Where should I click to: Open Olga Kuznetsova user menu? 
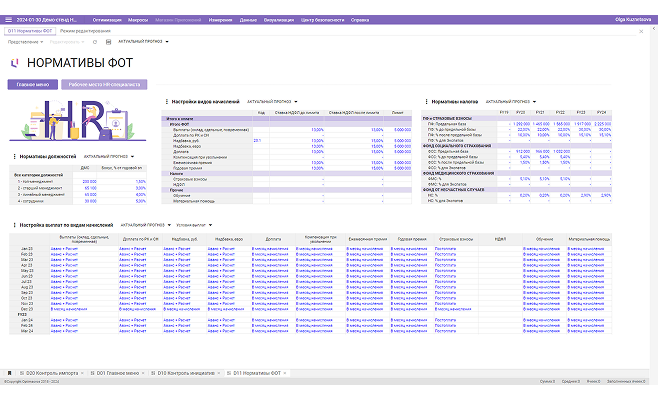pos(633,20)
